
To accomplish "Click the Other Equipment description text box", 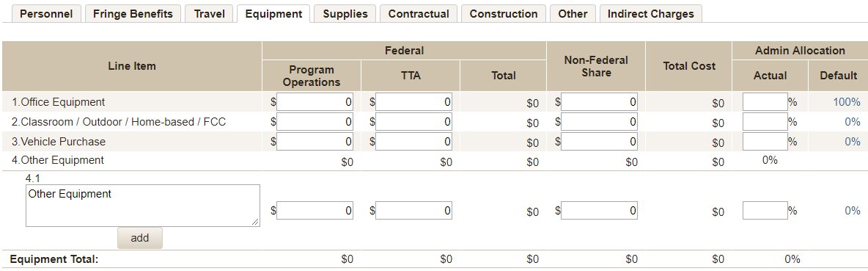I will 143,206.
